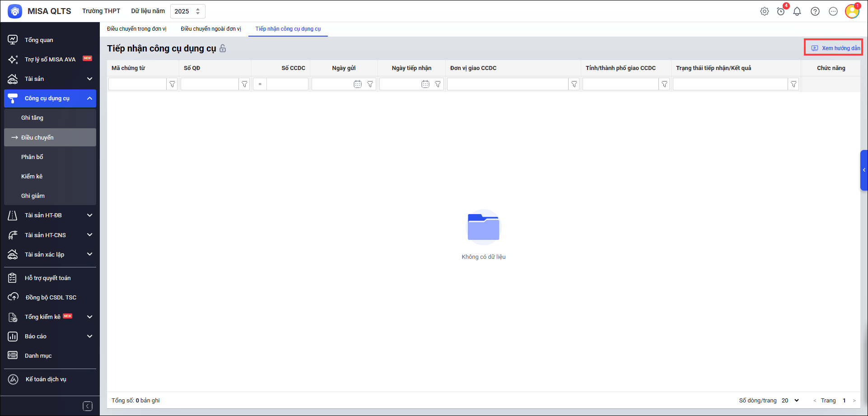Collapse the left sidebar with the arrow icon
868x416 pixels.
(x=88, y=406)
